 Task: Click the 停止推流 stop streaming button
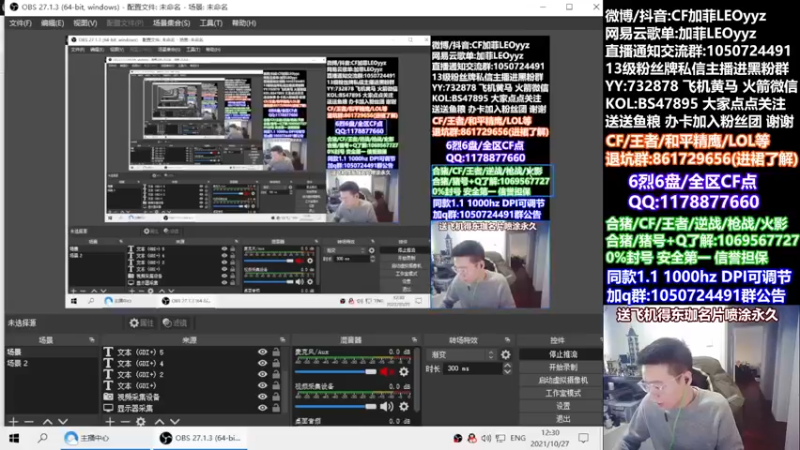pyautogui.click(x=561, y=354)
